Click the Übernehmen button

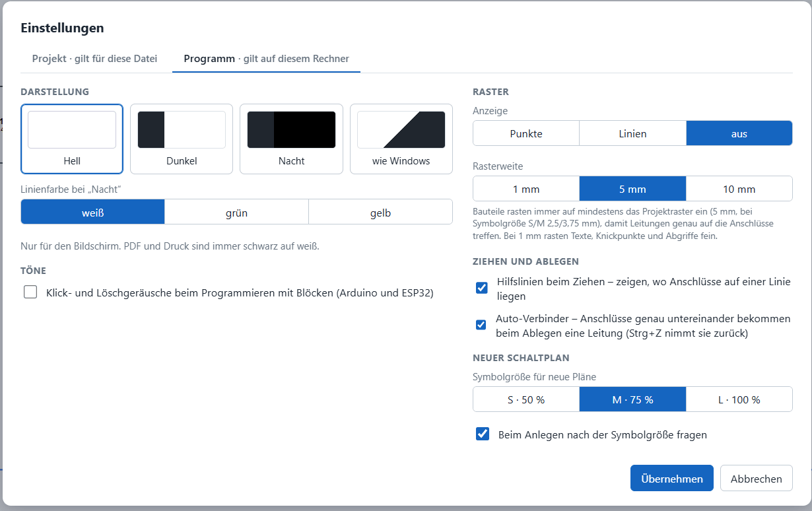point(672,479)
